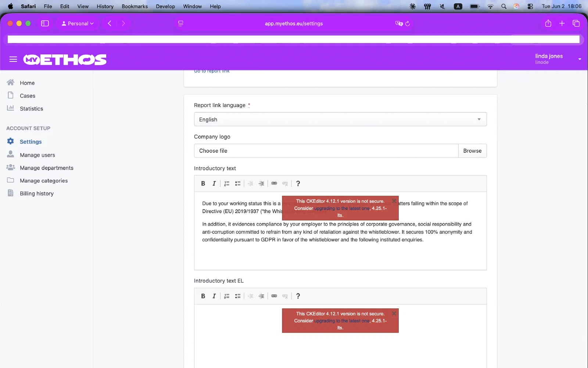Open Cases in sidebar
Image resolution: width=588 pixels, height=368 pixels.
coord(28,96)
